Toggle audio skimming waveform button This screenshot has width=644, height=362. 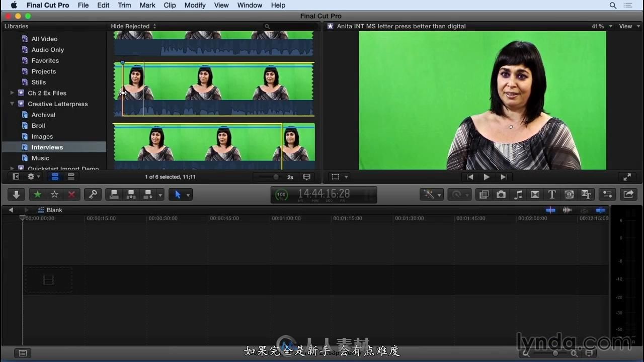(567, 210)
